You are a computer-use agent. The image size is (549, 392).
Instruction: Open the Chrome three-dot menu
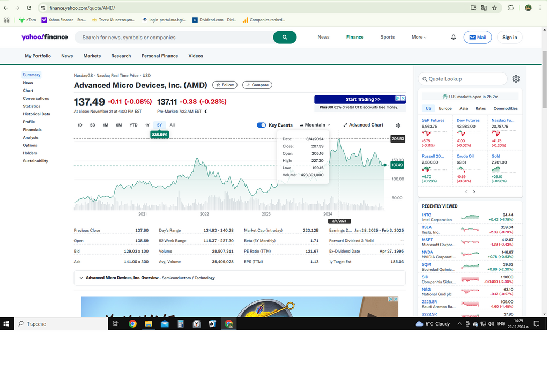(x=540, y=8)
